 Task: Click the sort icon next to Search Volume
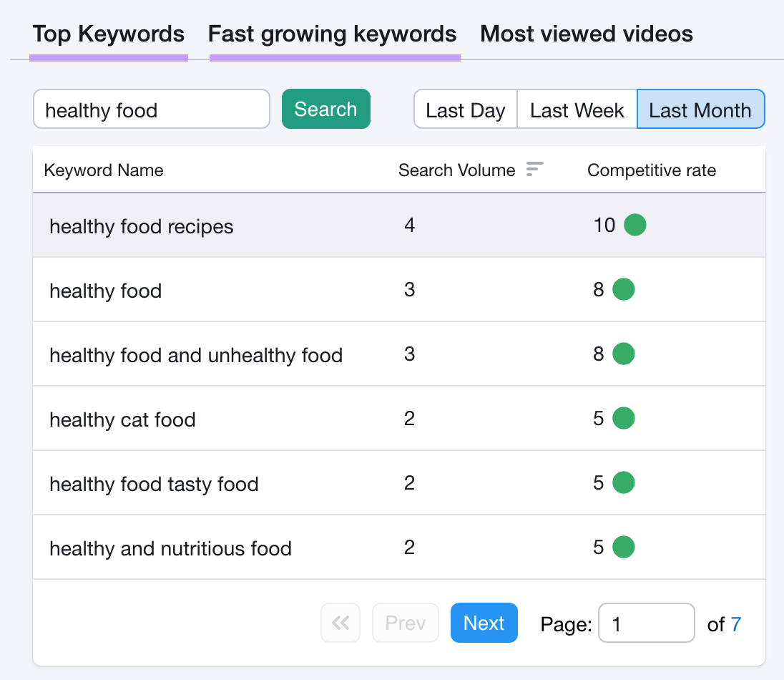(534, 170)
